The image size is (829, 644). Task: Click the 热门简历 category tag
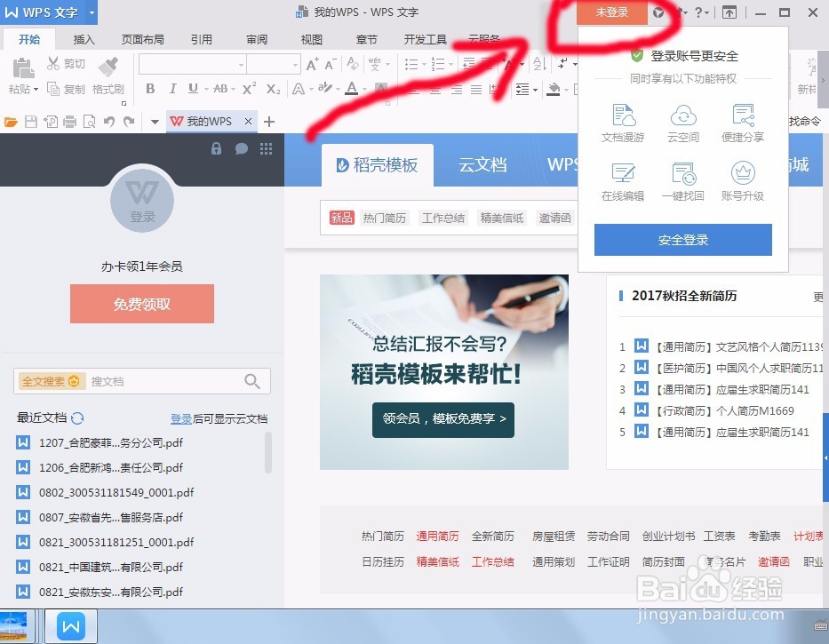[x=385, y=218]
